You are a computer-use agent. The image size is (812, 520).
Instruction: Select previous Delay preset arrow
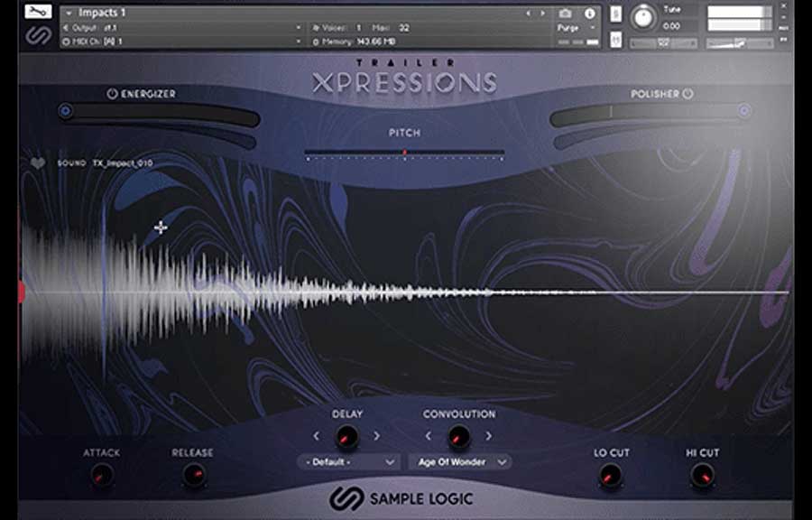(317, 436)
